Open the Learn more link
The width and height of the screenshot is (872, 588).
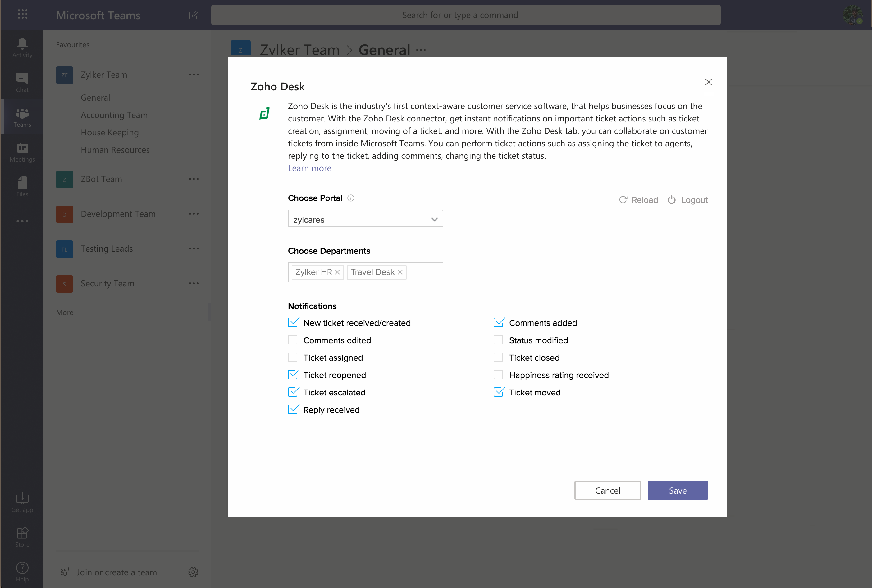coord(309,168)
